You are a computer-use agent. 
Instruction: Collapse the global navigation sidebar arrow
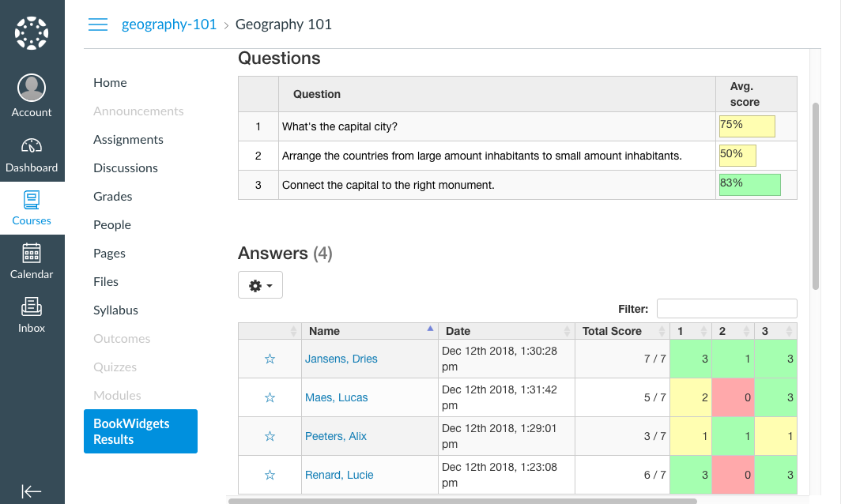pyautogui.click(x=32, y=491)
